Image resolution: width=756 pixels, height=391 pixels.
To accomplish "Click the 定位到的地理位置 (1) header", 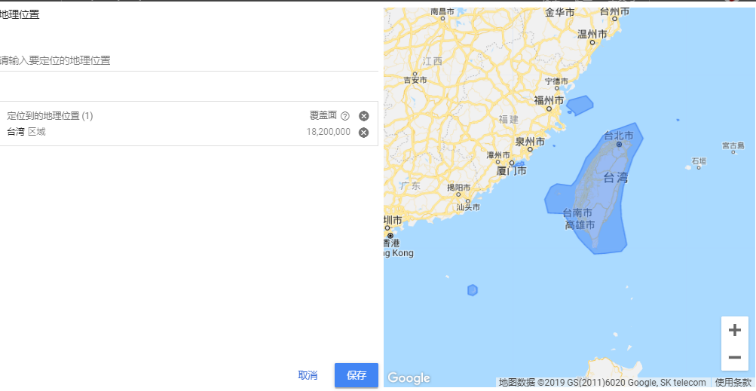I will 50,116.
